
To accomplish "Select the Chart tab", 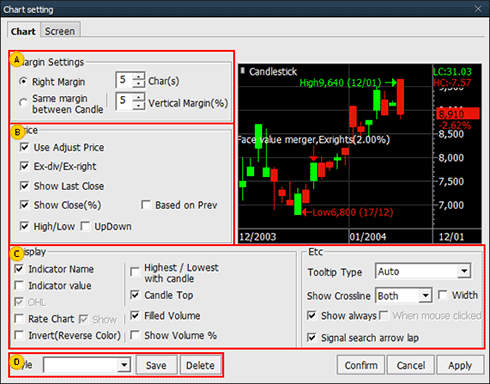I will (23, 31).
